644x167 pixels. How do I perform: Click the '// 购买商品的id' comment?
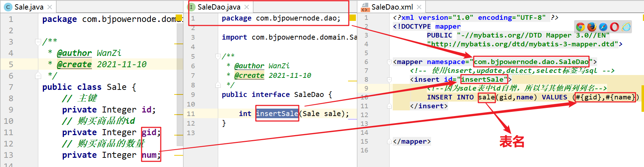click(x=98, y=121)
